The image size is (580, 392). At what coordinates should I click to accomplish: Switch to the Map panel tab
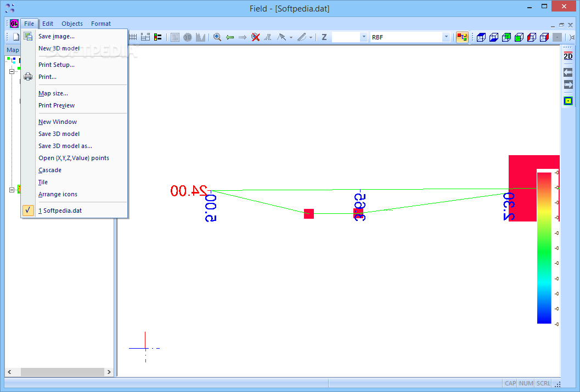pyautogui.click(x=13, y=50)
